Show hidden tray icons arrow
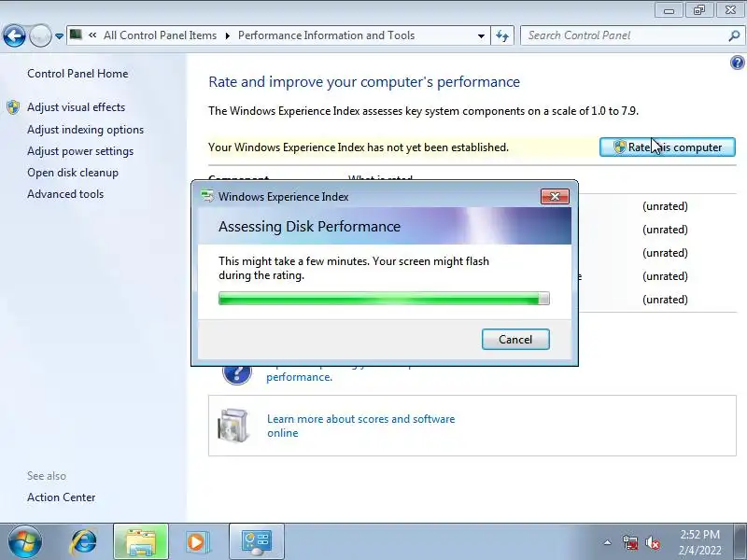The image size is (747, 560). (x=607, y=542)
